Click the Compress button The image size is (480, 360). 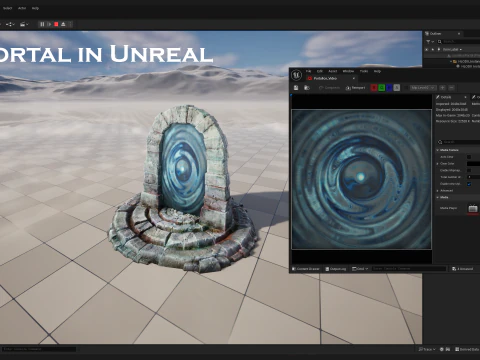pos(329,88)
